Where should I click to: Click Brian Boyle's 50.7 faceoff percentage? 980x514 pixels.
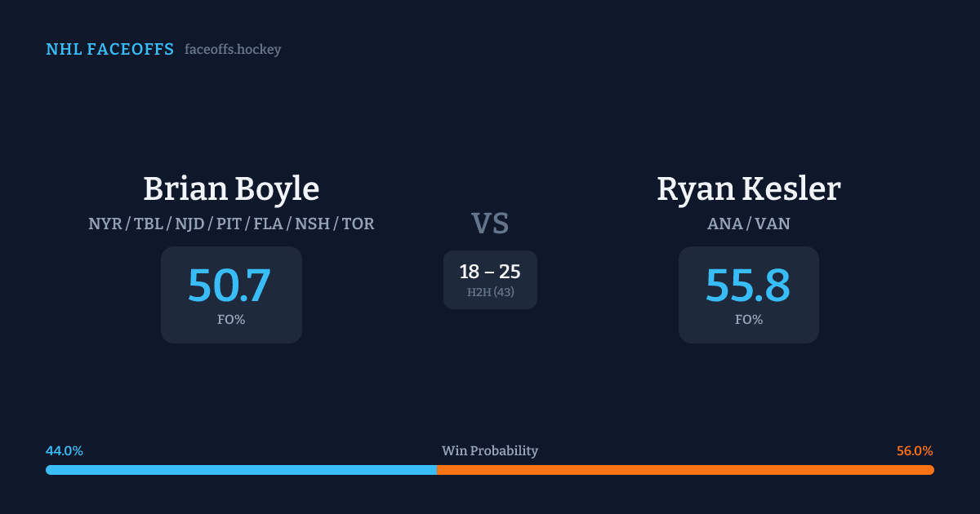click(x=229, y=286)
